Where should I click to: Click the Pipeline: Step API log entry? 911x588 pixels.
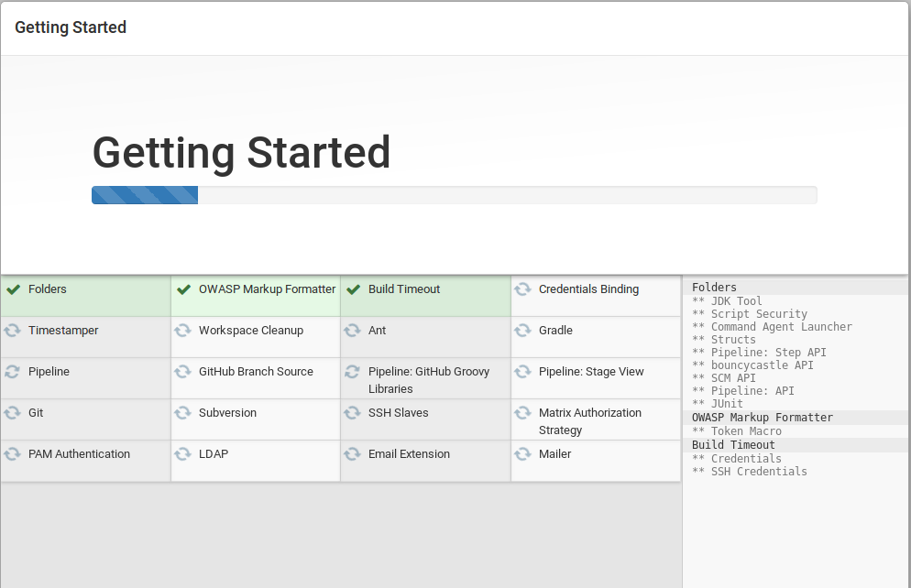760,352
